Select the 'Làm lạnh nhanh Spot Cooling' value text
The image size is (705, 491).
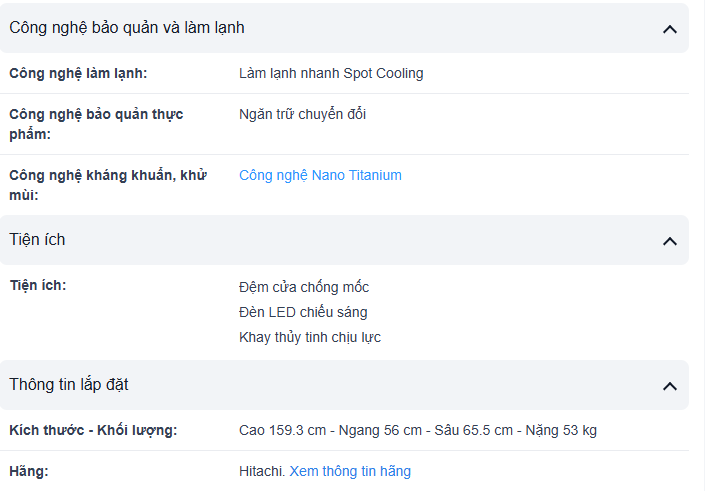point(331,73)
